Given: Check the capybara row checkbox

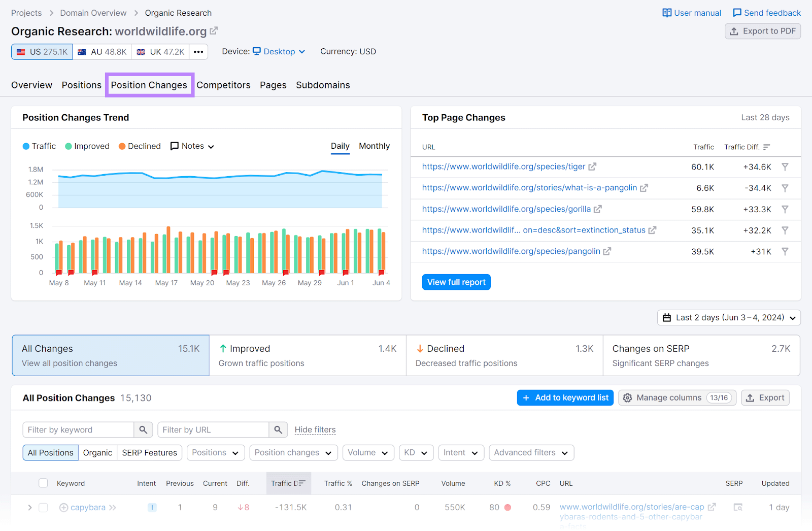Looking at the screenshot, I should [x=43, y=508].
